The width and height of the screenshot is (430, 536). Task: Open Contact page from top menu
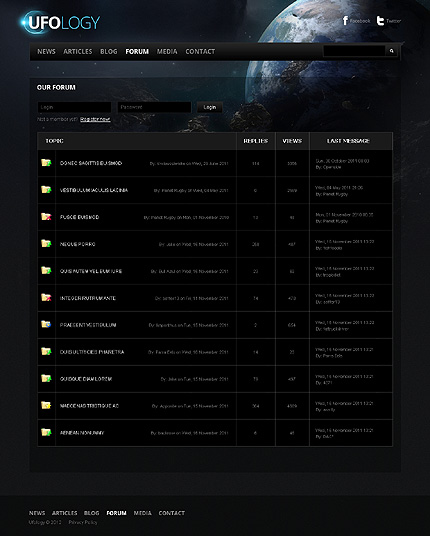pyautogui.click(x=200, y=52)
